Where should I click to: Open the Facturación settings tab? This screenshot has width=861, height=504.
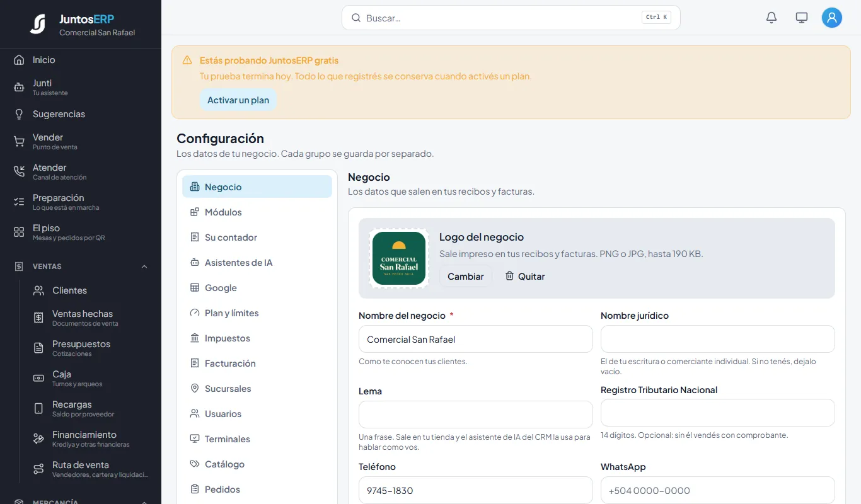[x=257, y=364]
